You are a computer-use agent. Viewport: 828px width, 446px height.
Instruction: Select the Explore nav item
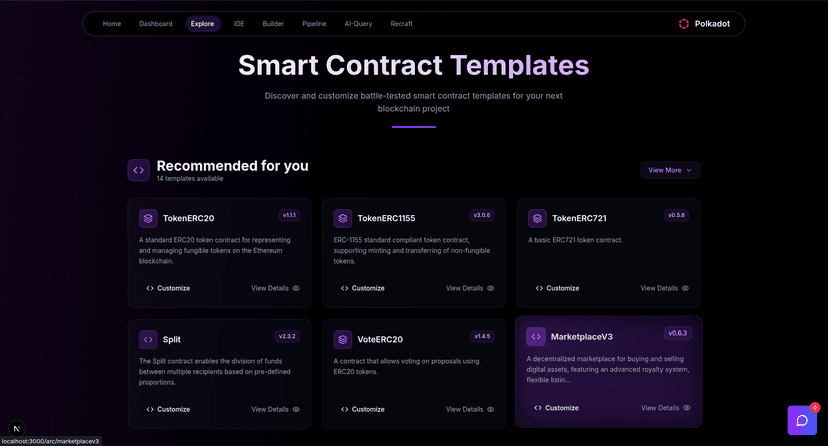pos(203,24)
